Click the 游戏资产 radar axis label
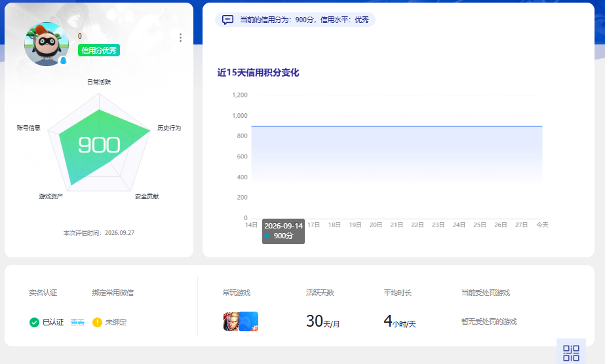605x364 pixels. pyautogui.click(x=51, y=196)
